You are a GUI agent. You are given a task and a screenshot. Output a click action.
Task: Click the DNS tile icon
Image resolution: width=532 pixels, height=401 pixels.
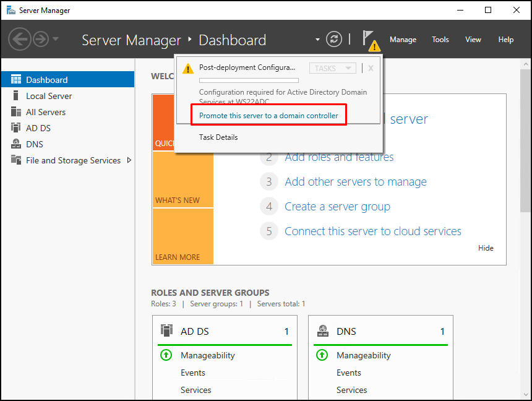pos(323,330)
